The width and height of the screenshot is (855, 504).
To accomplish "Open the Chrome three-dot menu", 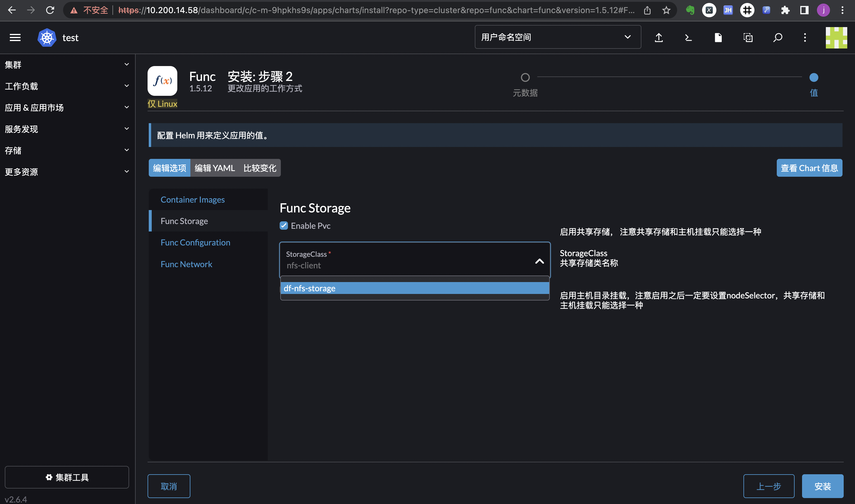I will click(x=843, y=10).
